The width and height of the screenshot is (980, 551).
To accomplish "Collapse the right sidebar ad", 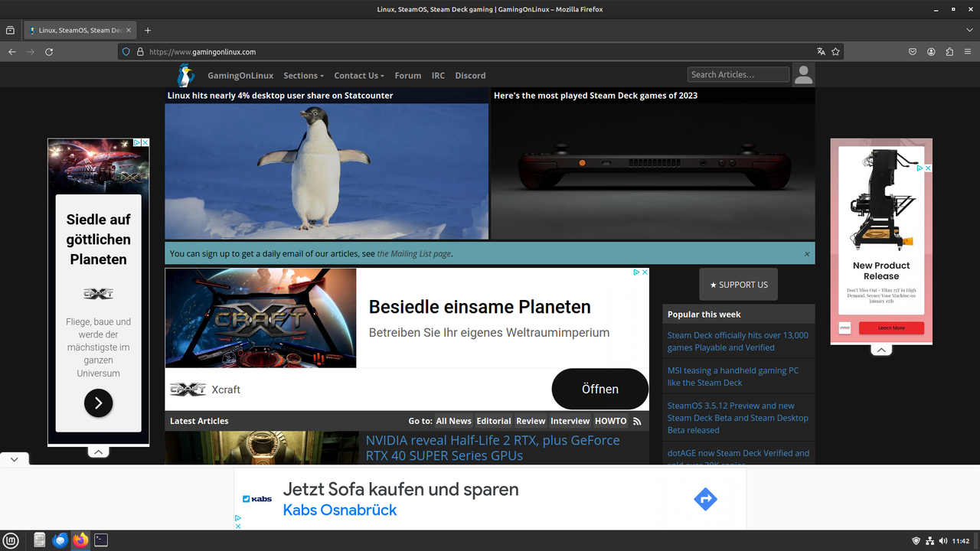I will point(881,350).
